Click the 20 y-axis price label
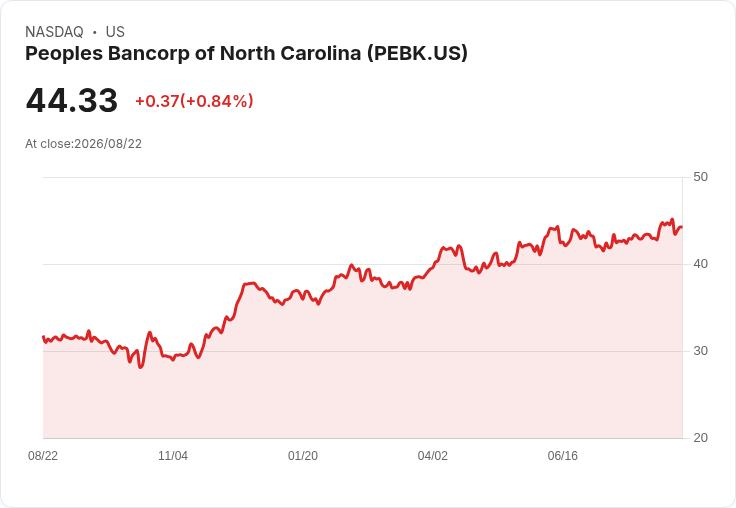 [700, 438]
